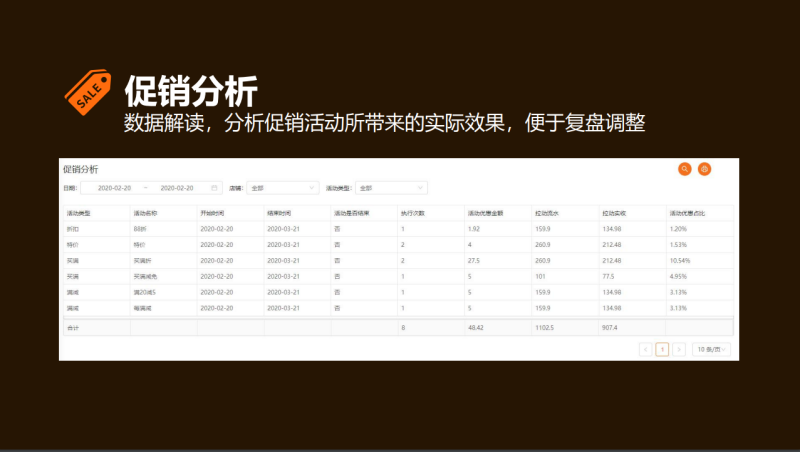
Task: Set the end date in date range
Action: click(x=177, y=188)
